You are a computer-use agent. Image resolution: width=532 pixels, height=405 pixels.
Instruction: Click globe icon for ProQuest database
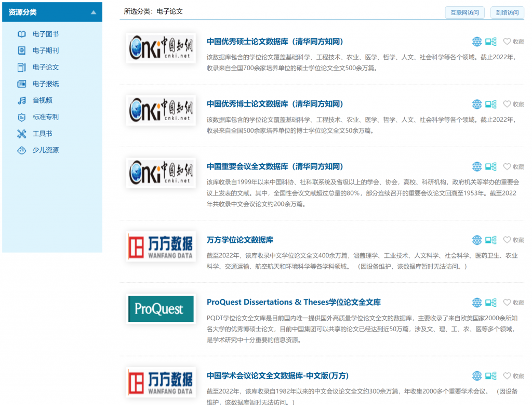click(x=477, y=302)
